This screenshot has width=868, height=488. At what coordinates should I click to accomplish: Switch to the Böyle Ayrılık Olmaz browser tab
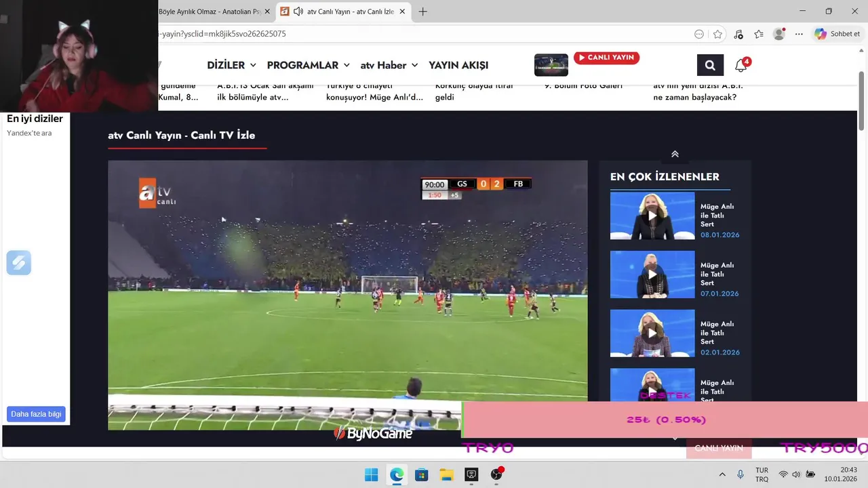click(x=210, y=12)
